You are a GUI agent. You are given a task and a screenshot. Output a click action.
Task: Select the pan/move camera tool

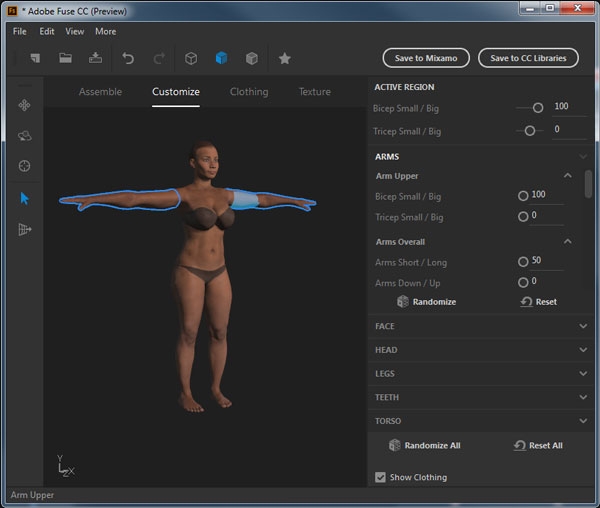25,105
